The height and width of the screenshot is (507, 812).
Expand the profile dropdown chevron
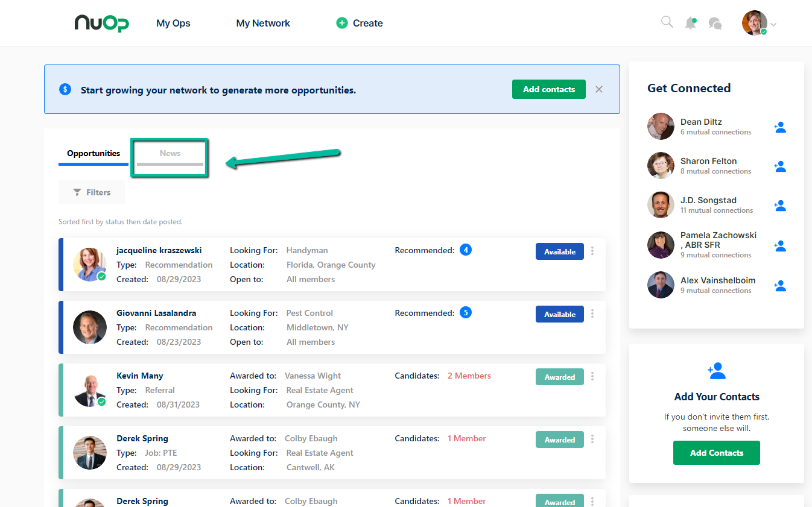(x=773, y=25)
